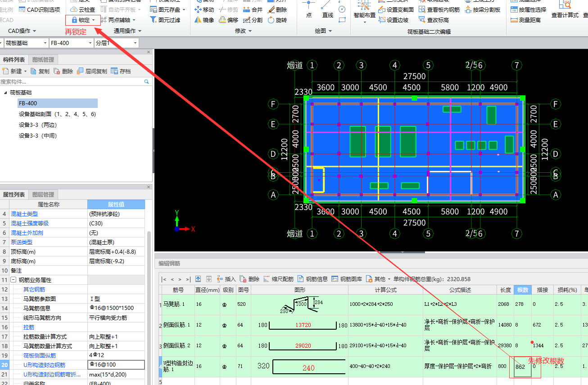Select 设备3-3（两边） in component tree

click(x=38, y=125)
